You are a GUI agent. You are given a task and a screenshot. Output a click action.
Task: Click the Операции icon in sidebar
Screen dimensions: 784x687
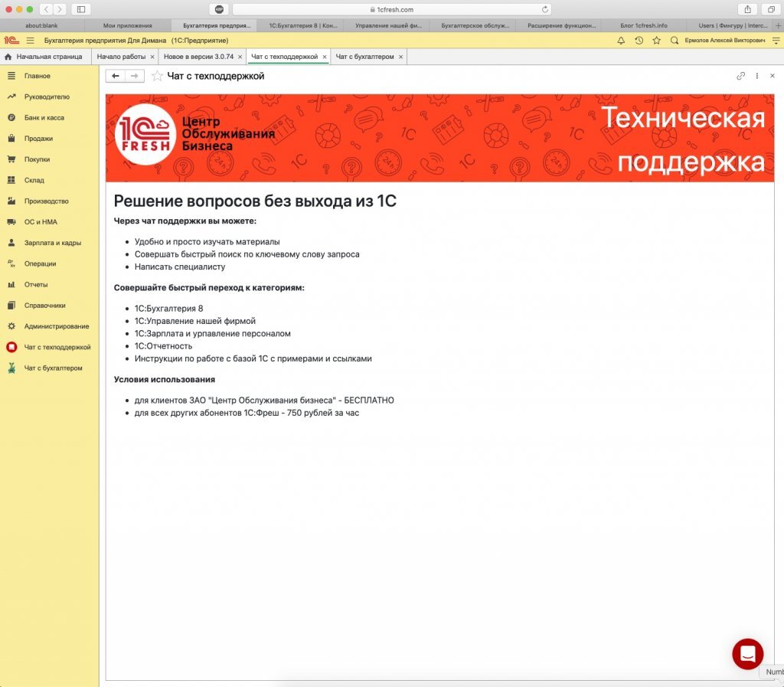point(11,263)
